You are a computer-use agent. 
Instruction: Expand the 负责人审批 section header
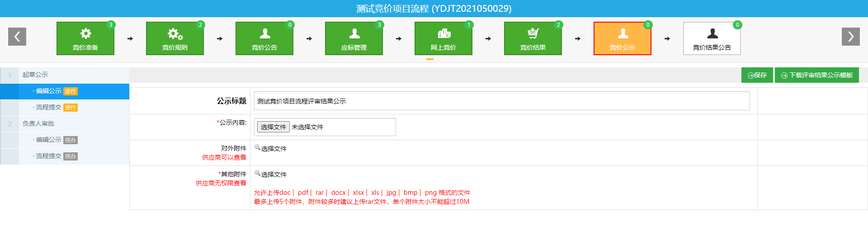pos(65,123)
